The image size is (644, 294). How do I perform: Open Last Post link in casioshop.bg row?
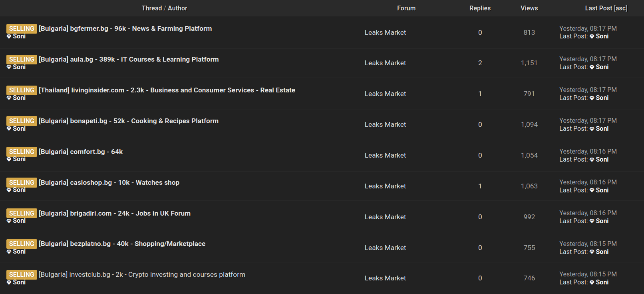pos(573,190)
